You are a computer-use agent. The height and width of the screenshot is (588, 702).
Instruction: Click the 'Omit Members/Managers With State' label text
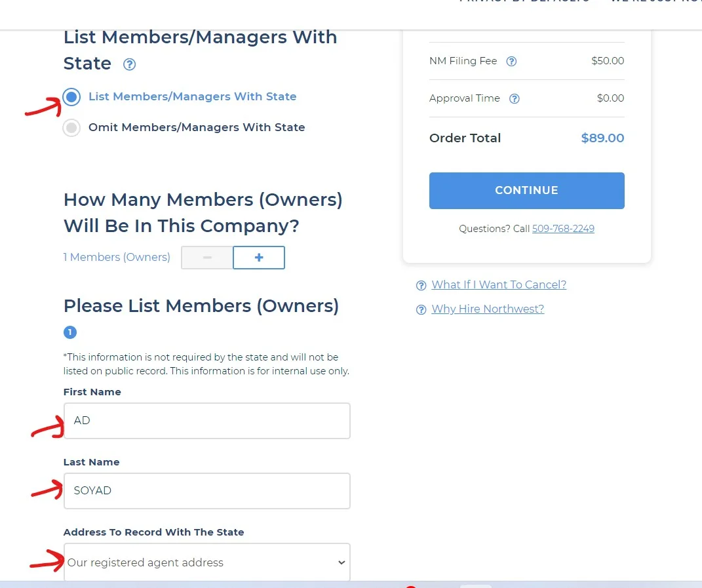197,127
